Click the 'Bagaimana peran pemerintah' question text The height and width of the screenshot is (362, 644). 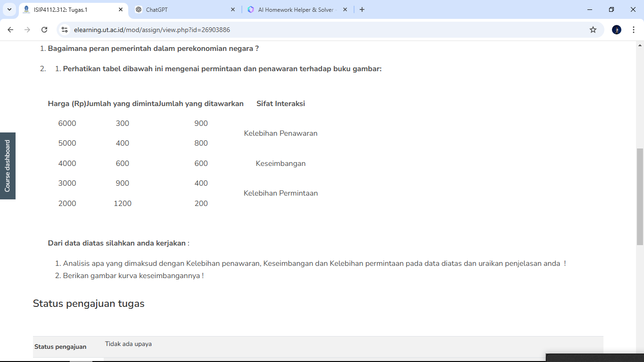tap(153, 49)
